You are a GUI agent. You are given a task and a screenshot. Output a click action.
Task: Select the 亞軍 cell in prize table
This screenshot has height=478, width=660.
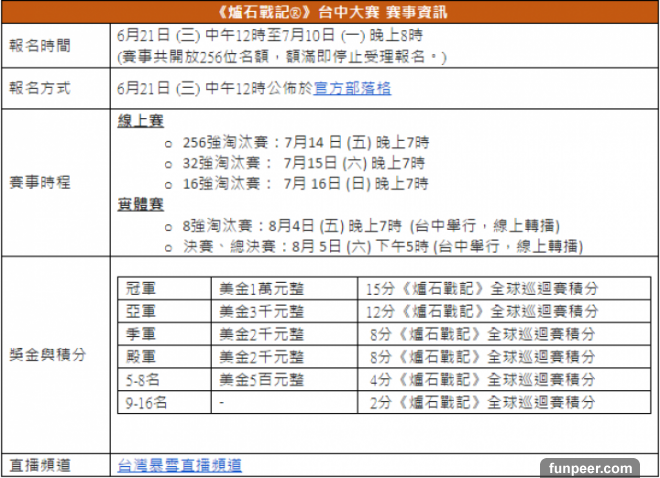coord(141,310)
